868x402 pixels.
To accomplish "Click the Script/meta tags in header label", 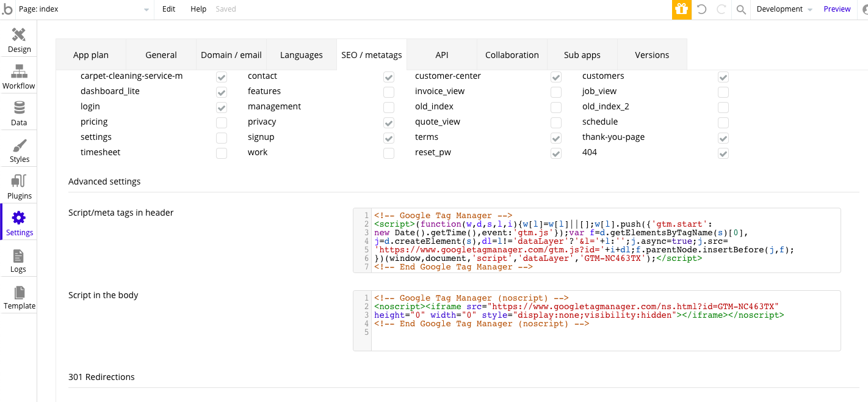I will pos(121,213).
